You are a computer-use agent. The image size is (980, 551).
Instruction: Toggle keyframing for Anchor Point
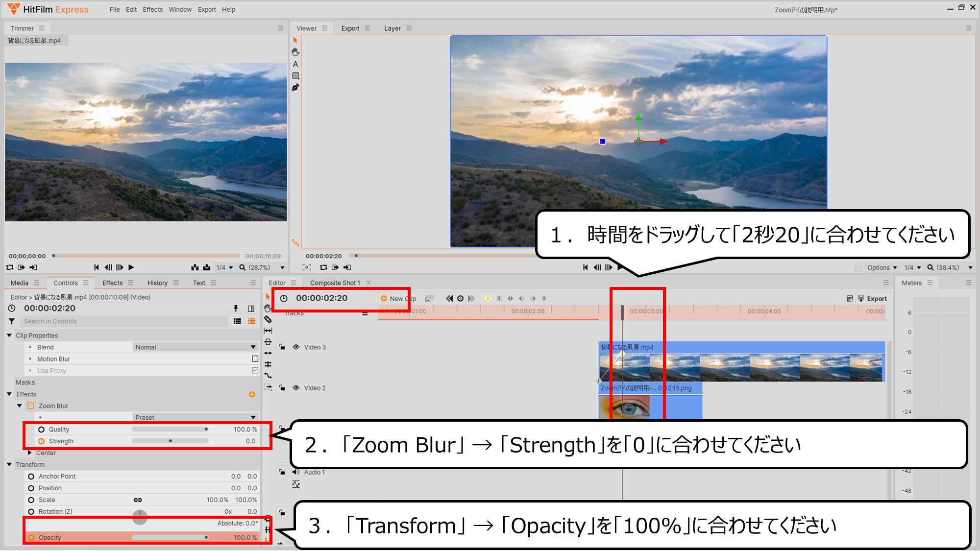31,477
